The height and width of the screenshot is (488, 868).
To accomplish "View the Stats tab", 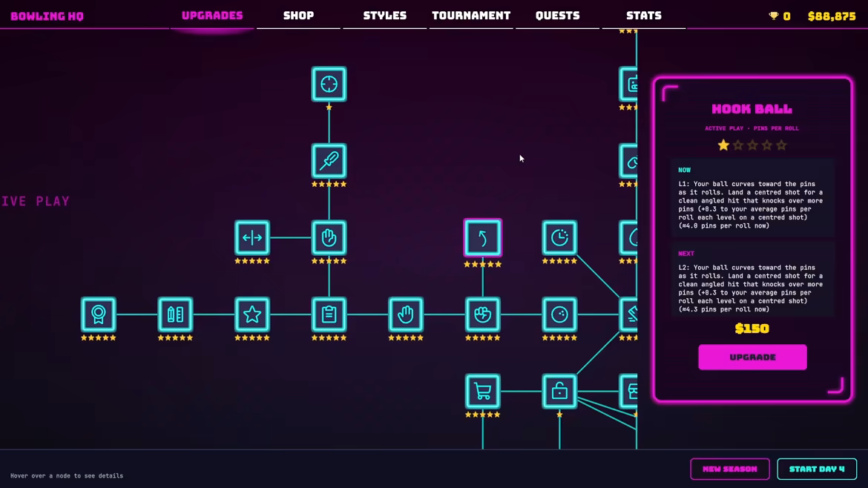I will [x=644, y=16].
